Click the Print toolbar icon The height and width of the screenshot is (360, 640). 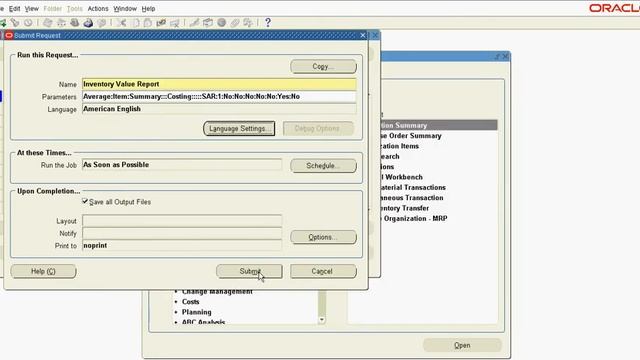pyautogui.click(x=88, y=23)
